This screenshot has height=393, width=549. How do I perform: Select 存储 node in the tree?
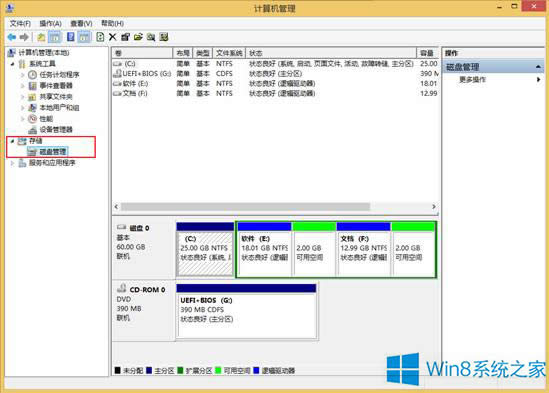(x=35, y=140)
